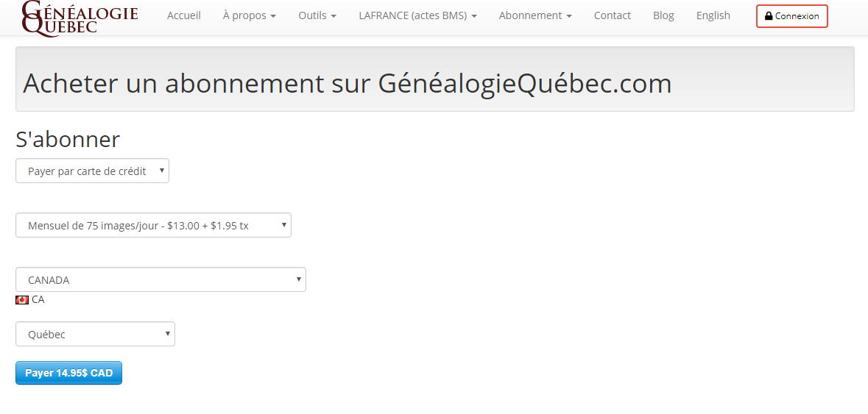Expand the Outils menu

point(317,15)
